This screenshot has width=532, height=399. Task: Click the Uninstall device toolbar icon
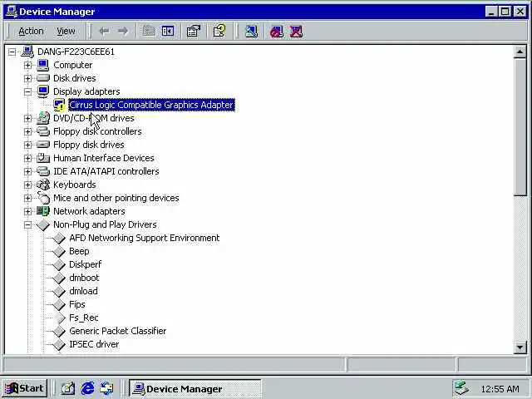[x=296, y=32]
